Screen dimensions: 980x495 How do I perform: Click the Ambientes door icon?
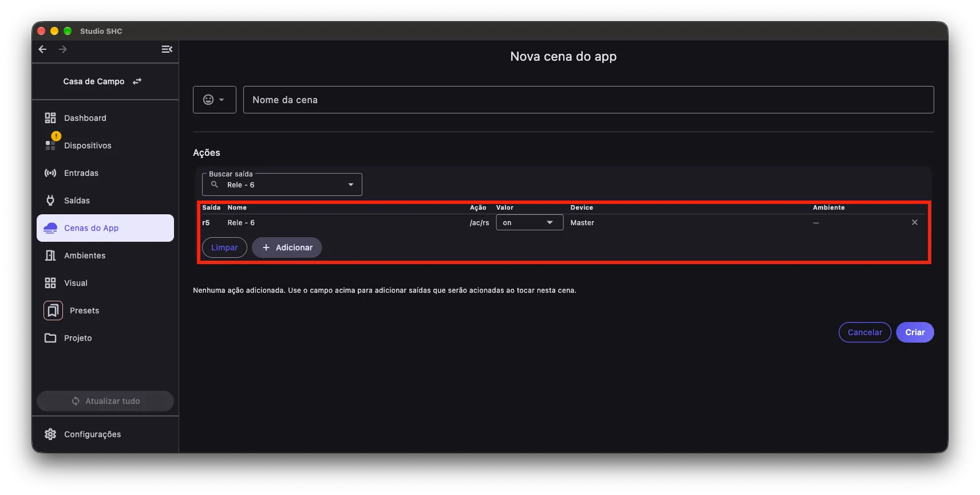pyautogui.click(x=50, y=256)
